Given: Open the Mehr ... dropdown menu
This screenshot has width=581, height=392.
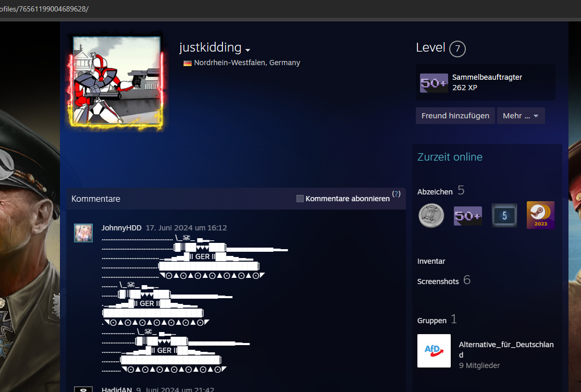Looking at the screenshot, I should [x=521, y=116].
